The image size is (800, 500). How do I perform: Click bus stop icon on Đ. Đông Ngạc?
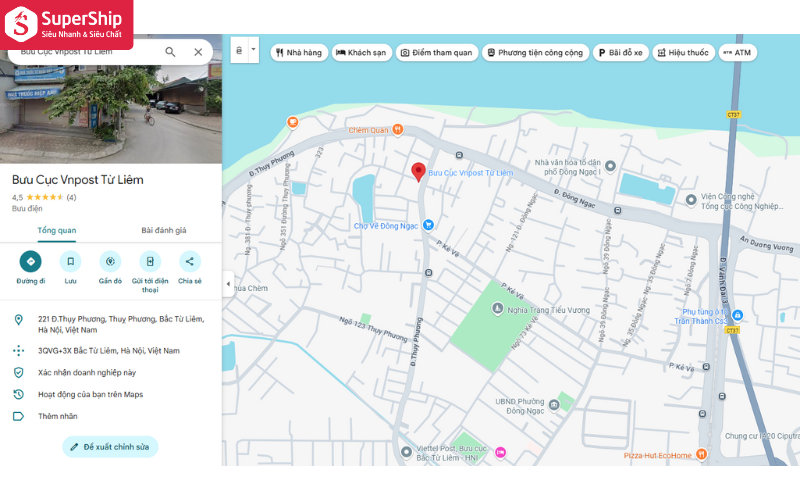pyautogui.click(x=618, y=211)
